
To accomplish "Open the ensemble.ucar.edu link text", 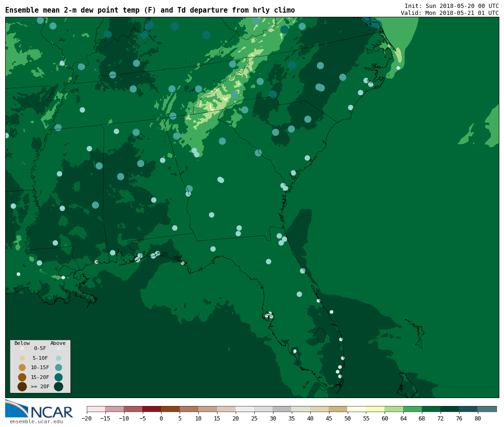I will tap(36, 421).
